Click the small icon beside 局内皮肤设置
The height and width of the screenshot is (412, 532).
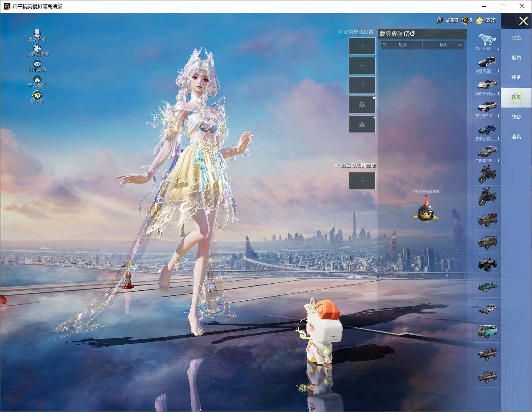click(340, 32)
